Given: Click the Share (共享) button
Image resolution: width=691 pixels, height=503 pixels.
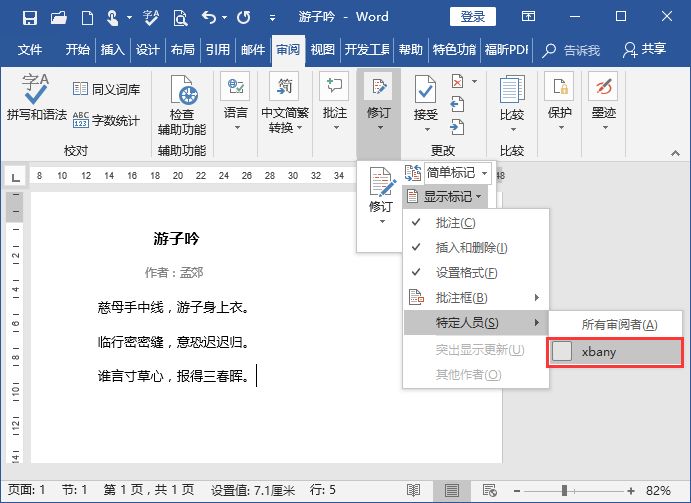Looking at the screenshot, I should tap(644, 49).
